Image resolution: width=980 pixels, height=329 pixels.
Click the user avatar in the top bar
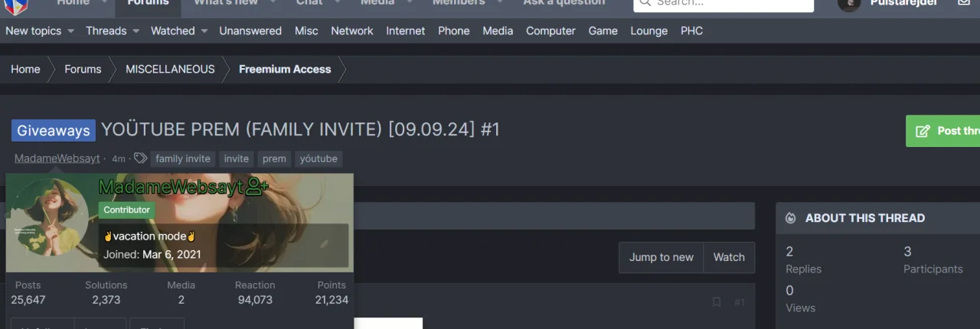849,5
